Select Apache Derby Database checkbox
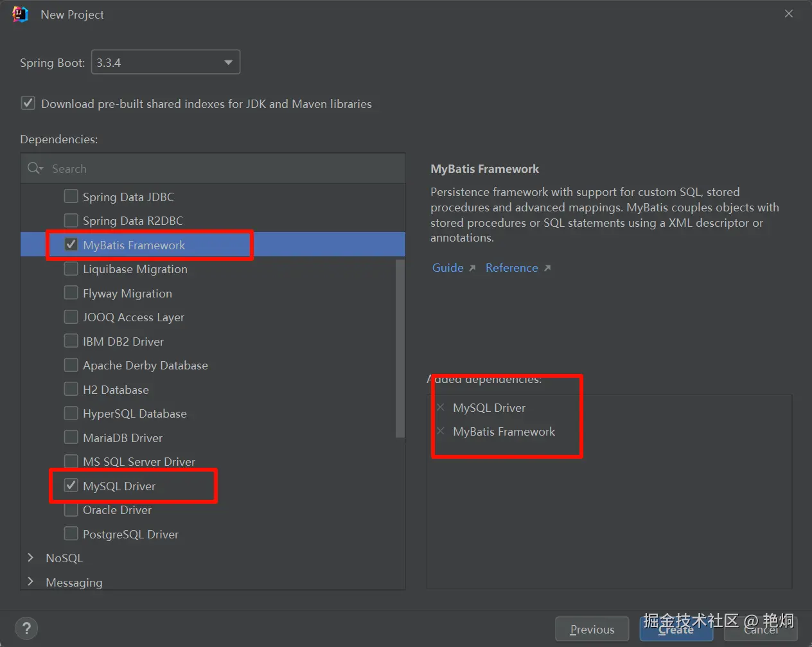This screenshot has height=647, width=812. coord(71,365)
